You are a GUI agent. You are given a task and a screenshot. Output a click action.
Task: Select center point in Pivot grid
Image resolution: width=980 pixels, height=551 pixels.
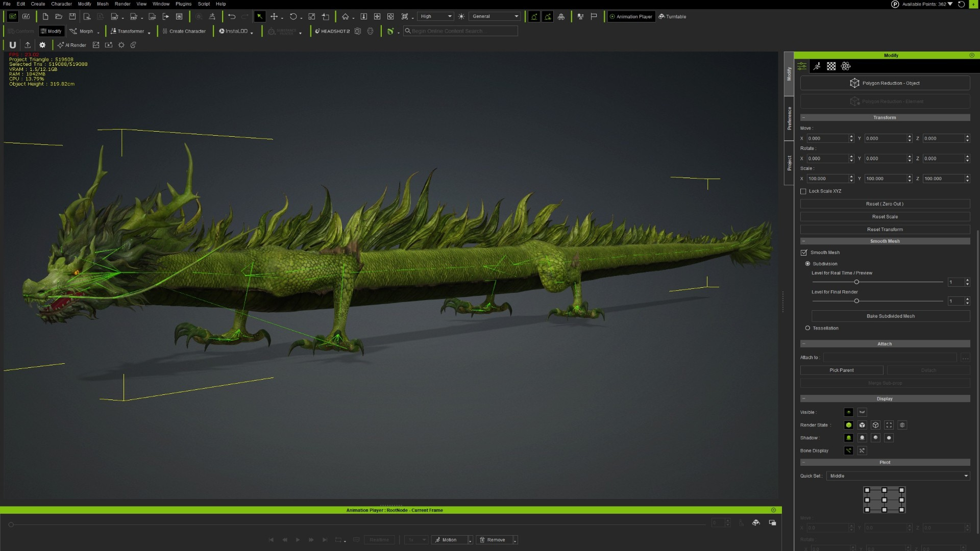coord(885,500)
